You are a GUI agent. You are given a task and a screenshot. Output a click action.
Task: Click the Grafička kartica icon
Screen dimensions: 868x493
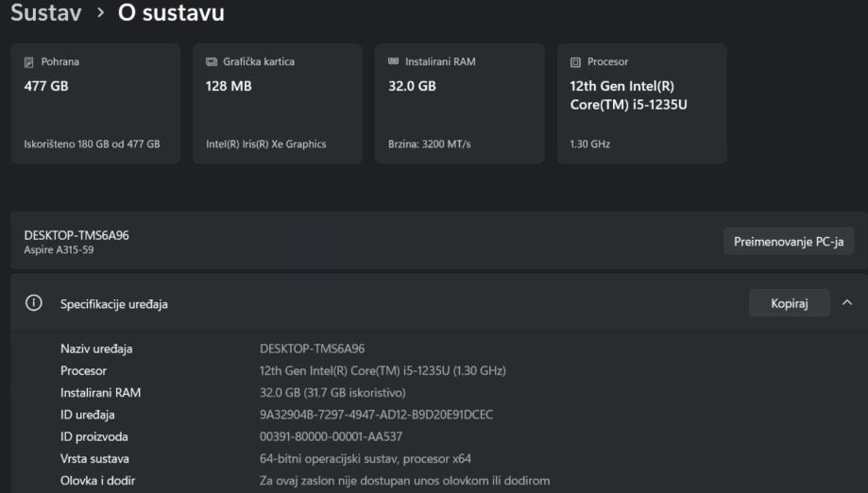tap(212, 62)
